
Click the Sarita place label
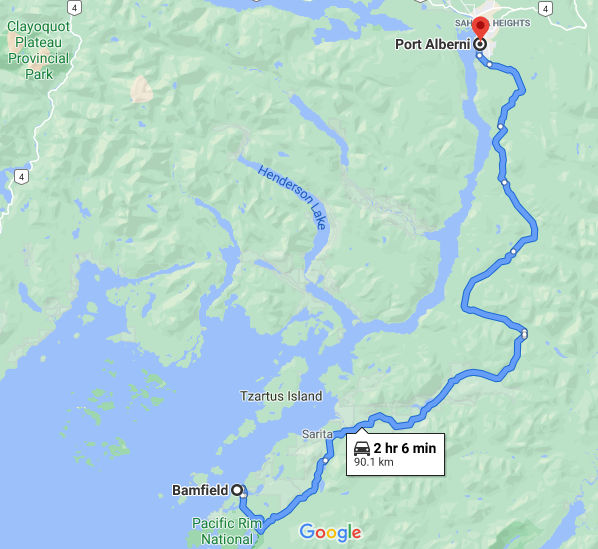(x=317, y=434)
